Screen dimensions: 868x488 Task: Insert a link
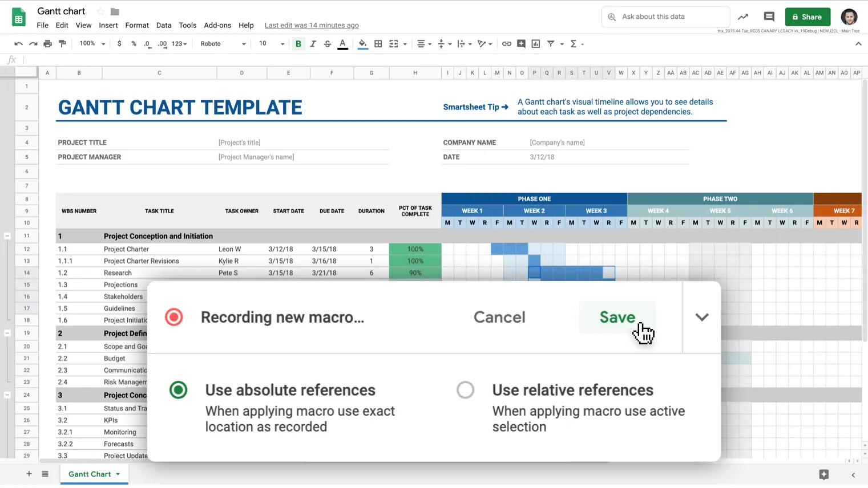507,44
